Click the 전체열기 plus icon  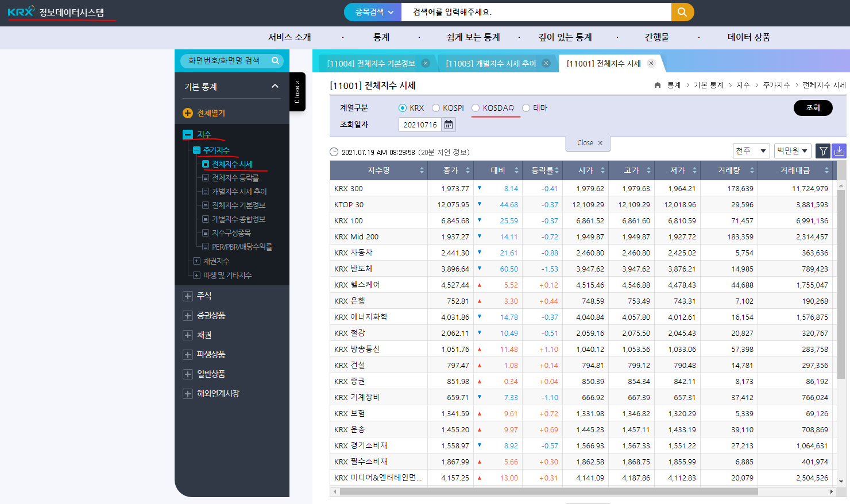pos(187,113)
